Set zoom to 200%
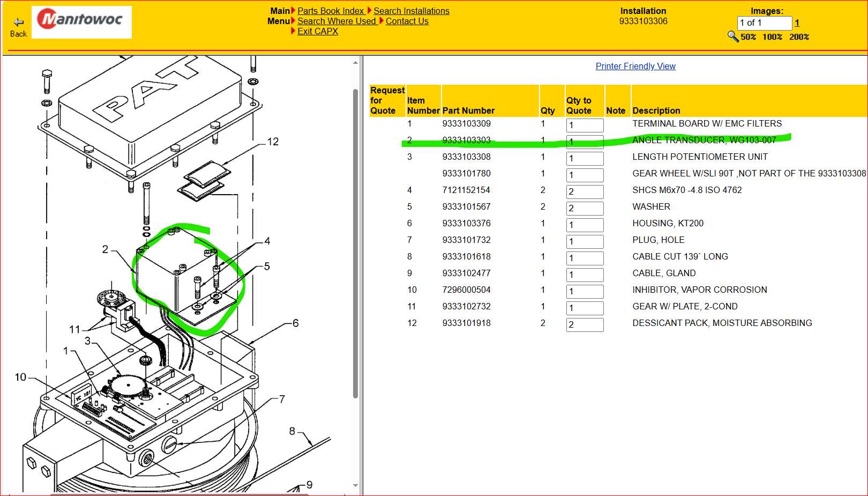The width and height of the screenshot is (868, 496). (x=799, y=37)
